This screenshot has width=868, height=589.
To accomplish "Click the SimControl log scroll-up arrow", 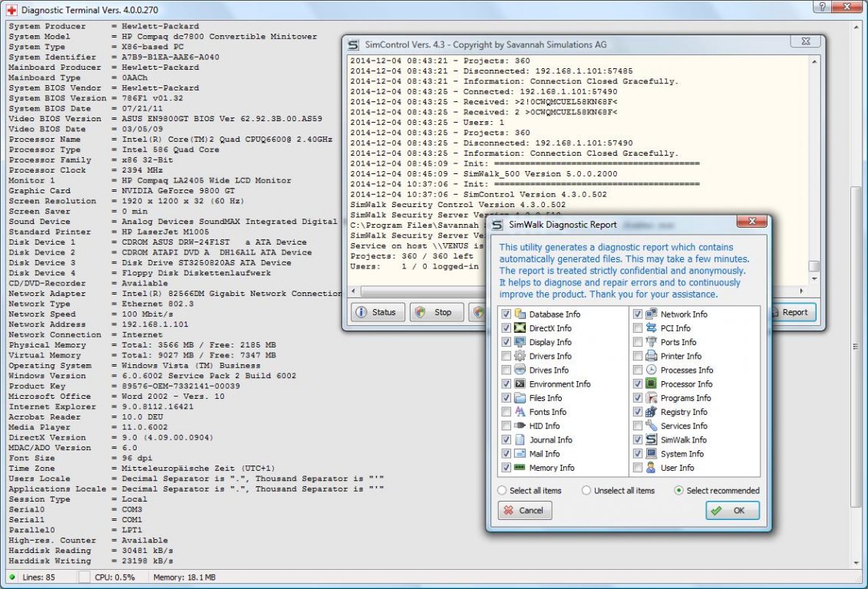I will 814,61.
